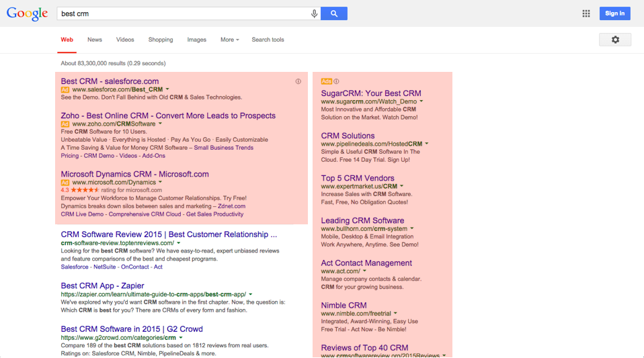Click 'About 83,300,000 results' stats text
This screenshot has height=358, width=644.
[x=114, y=63]
